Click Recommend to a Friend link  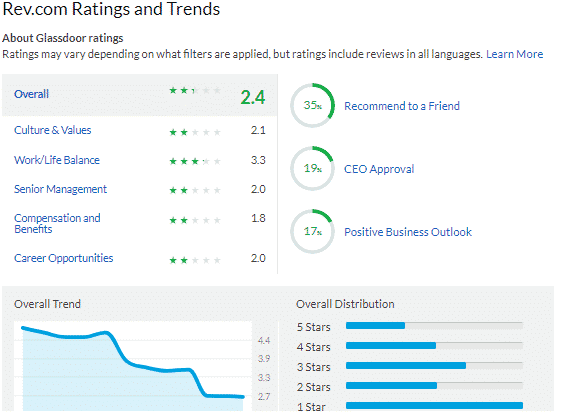[402, 106]
